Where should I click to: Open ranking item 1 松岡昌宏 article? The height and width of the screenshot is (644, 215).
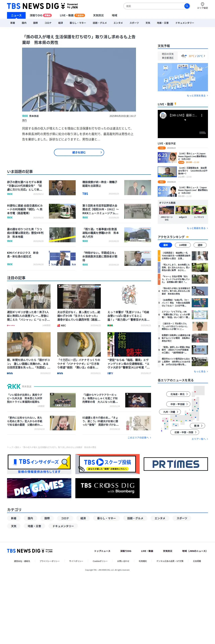pyautogui.click(x=176, y=255)
